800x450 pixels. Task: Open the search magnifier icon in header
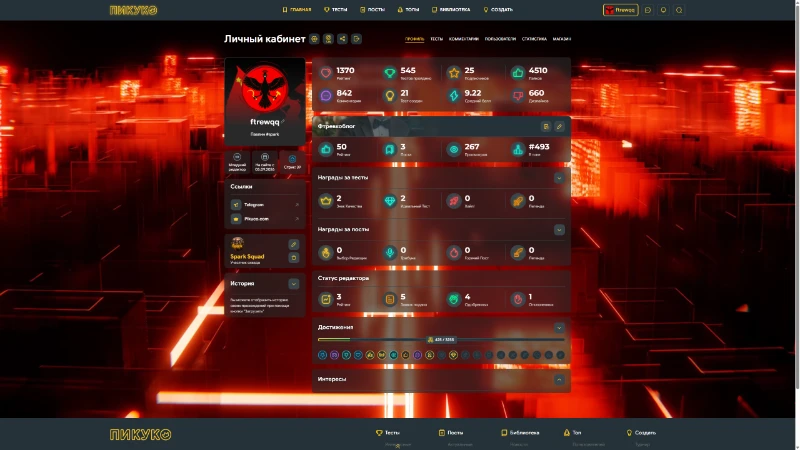click(679, 10)
